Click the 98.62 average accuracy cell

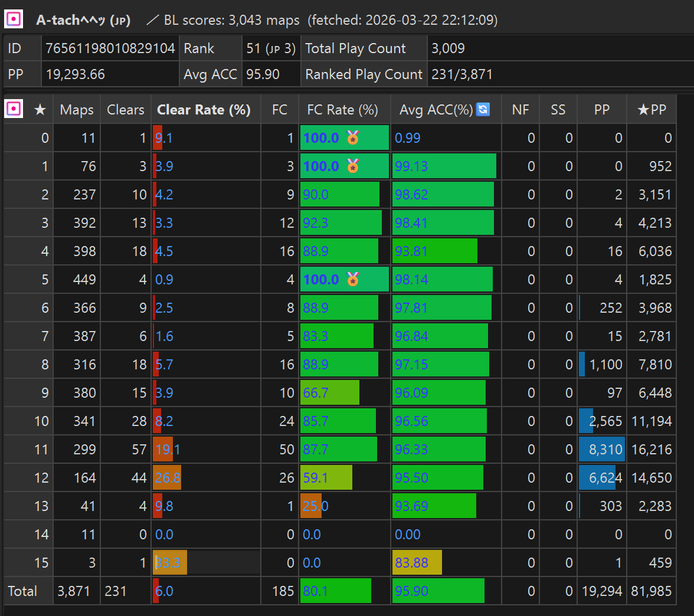click(446, 194)
